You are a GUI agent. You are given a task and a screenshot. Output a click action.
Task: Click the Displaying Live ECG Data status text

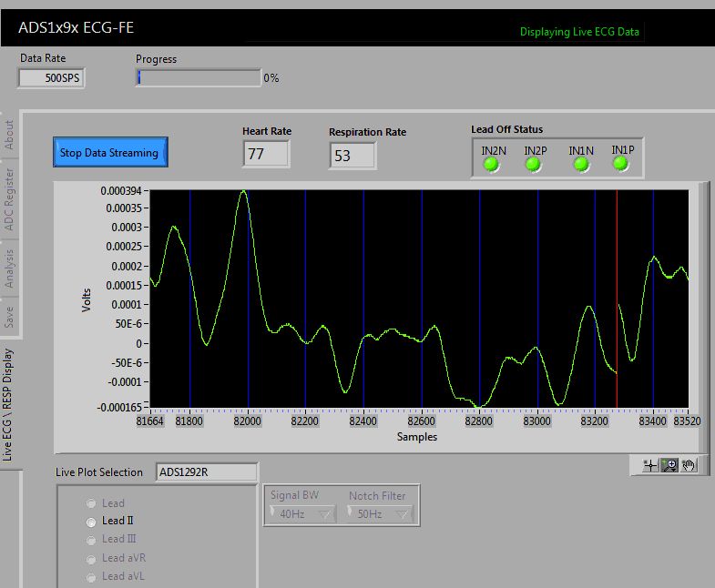click(579, 32)
